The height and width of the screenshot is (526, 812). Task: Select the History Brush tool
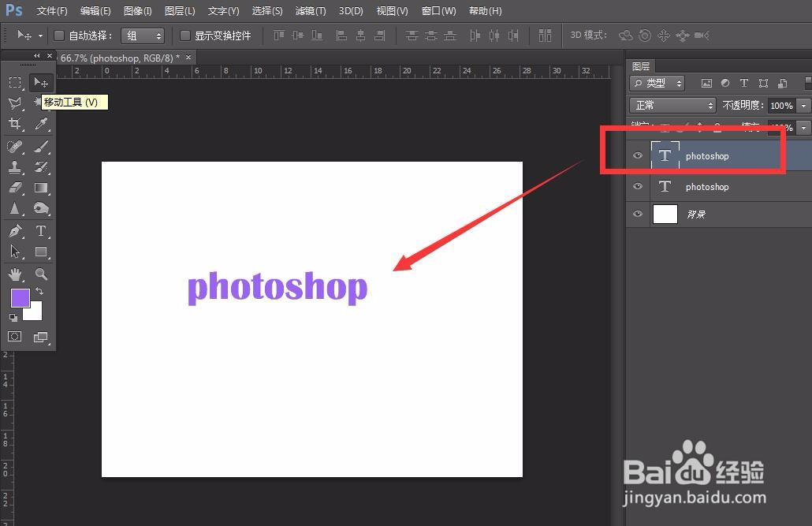click(41, 167)
